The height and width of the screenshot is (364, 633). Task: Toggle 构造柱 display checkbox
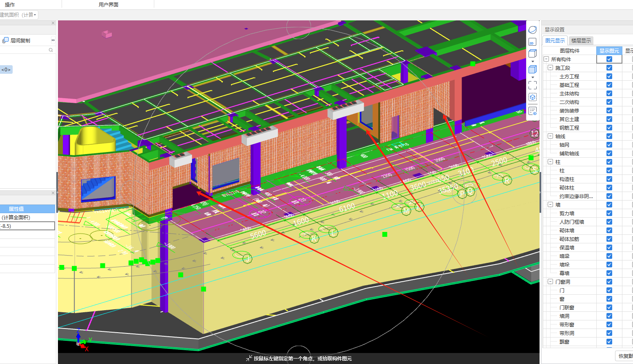click(x=609, y=179)
